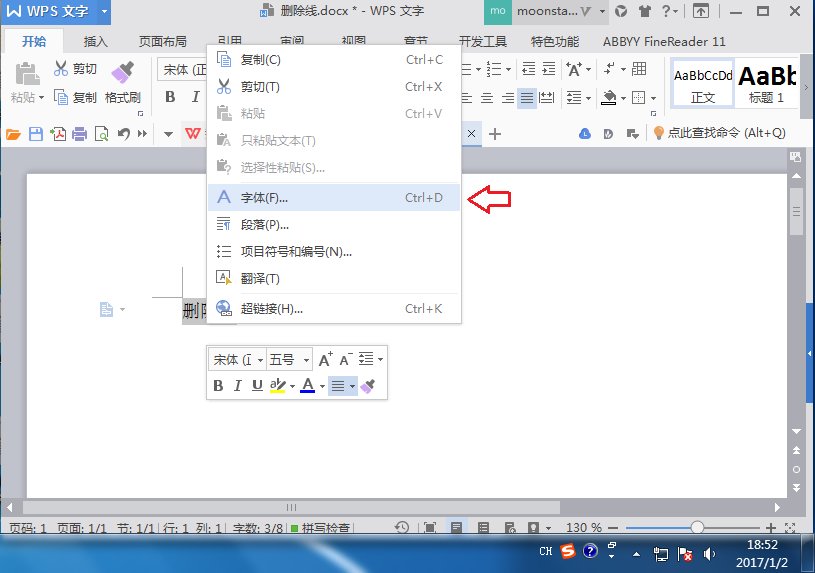Open the 开发工具 ribbon tab
The height and width of the screenshot is (573, 815).
[483, 41]
